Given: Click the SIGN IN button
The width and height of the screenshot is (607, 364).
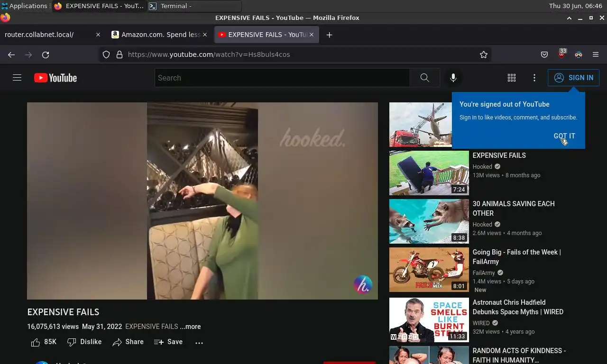Looking at the screenshot, I should coord(573,78).
